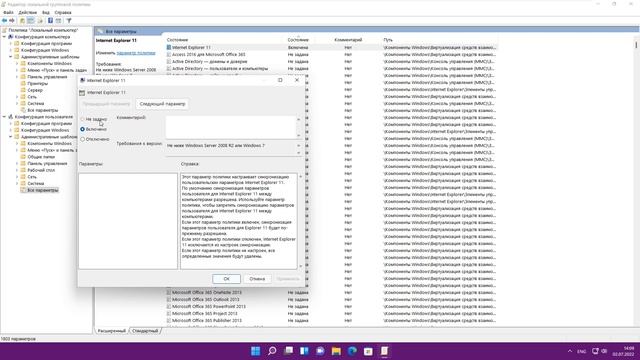Select 'Microsoft Office 365 Project 2013' row
This screenshot has height=360, width=640.
[204, 313]
